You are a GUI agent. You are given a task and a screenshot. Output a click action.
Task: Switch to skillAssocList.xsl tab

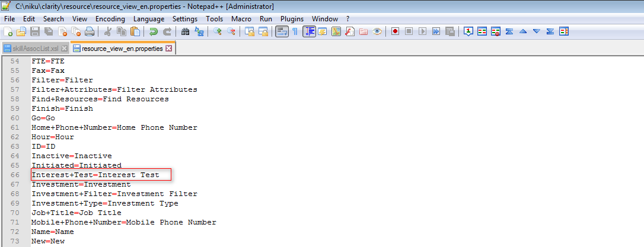point(35,49)
